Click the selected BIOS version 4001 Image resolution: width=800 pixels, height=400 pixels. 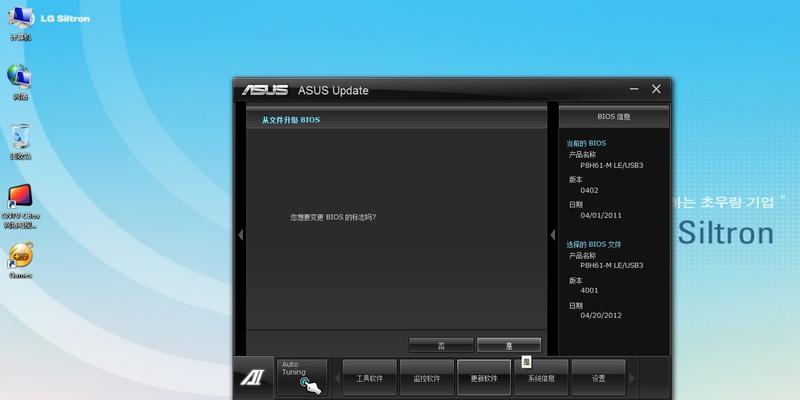[x=589, y=290]
